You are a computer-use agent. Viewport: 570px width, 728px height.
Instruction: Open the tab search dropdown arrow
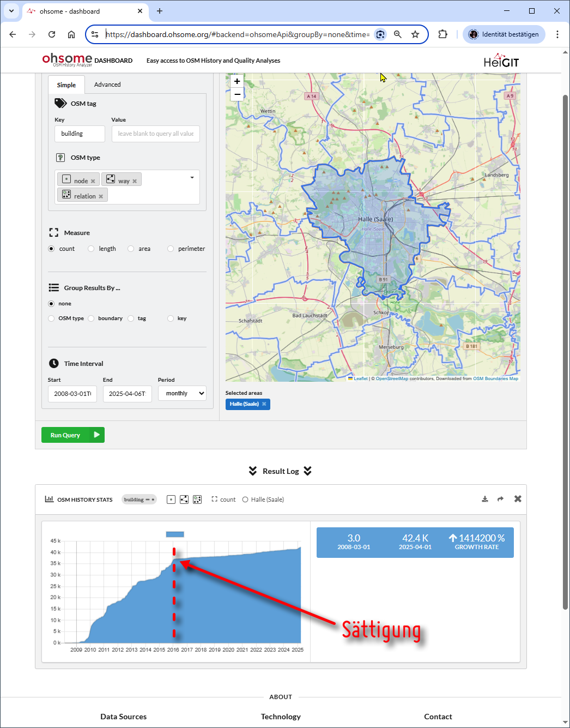[11, 11]
